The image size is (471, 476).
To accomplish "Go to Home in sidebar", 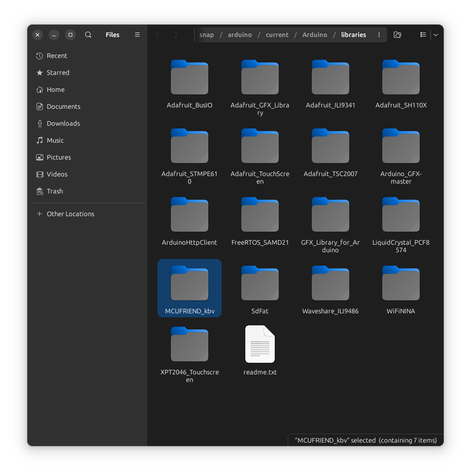I will 87,90.
